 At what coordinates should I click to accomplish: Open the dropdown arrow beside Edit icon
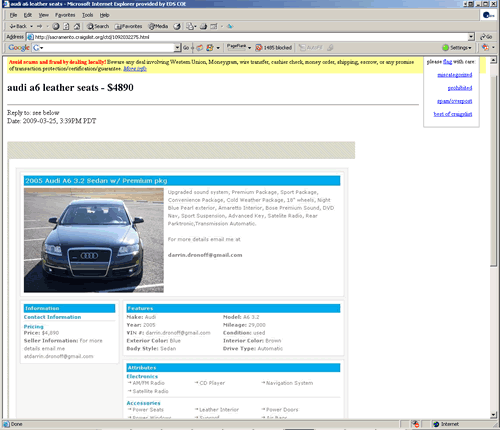pos(221,26)
